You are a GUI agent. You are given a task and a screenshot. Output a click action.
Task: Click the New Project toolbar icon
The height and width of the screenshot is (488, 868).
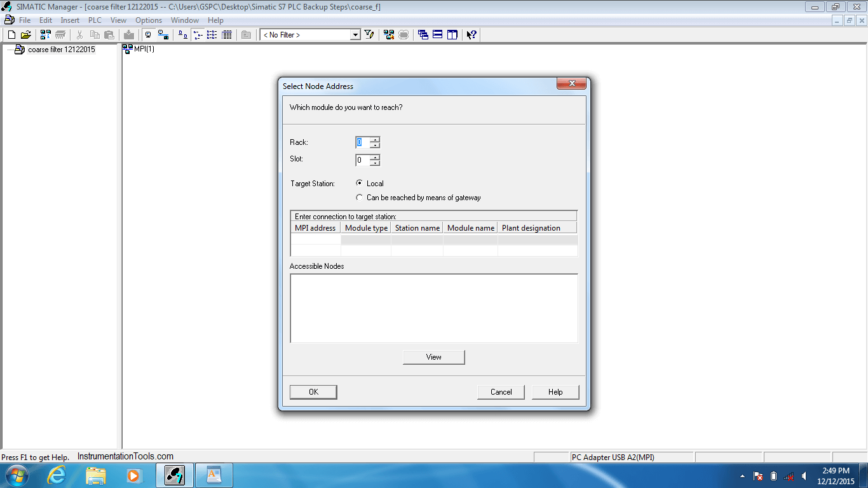pyautogui.click(x=11, y=35)
